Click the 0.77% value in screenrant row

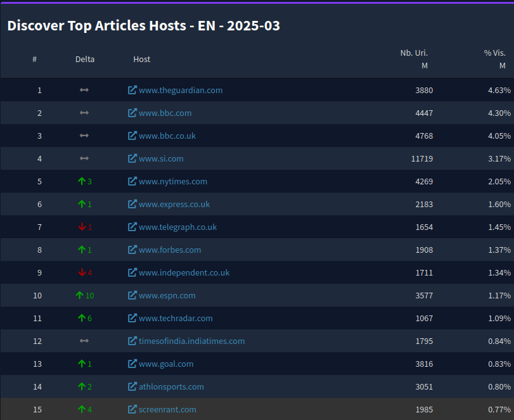pyautogui.click(x=499, y=409)
